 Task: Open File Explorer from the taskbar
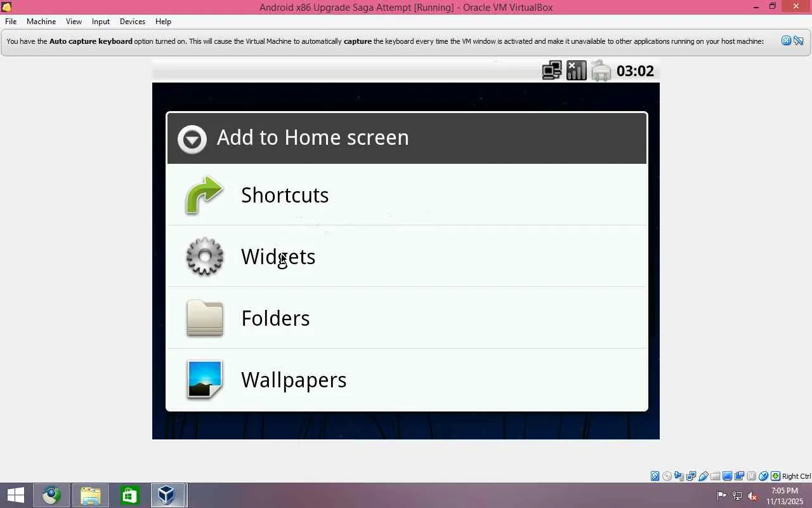tap(91, 495)
